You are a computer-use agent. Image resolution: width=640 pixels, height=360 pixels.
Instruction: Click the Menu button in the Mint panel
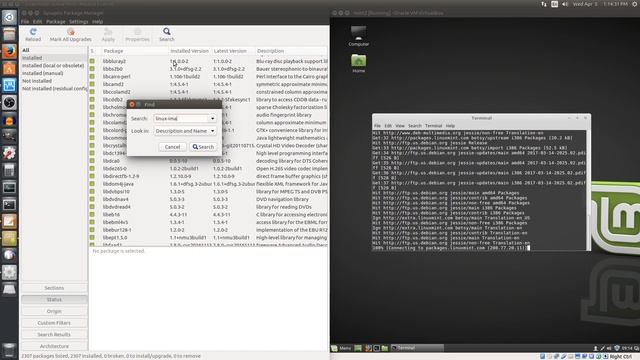click(x=341, y=348)
